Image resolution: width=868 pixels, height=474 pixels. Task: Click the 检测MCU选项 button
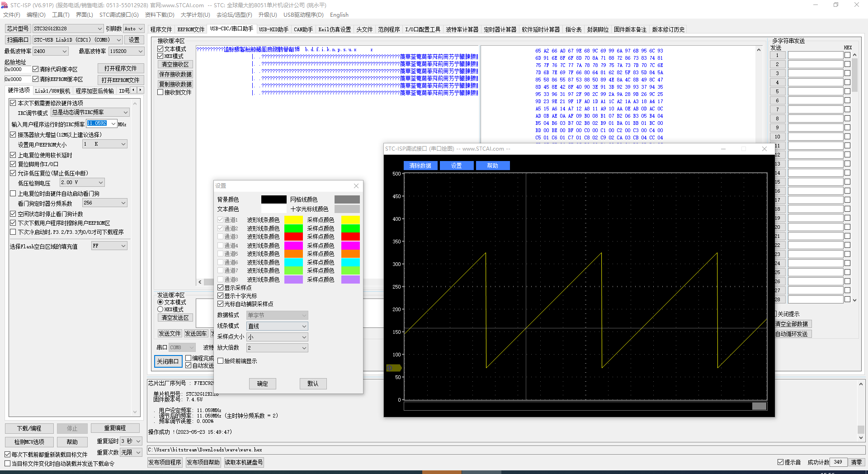(29, 442)
